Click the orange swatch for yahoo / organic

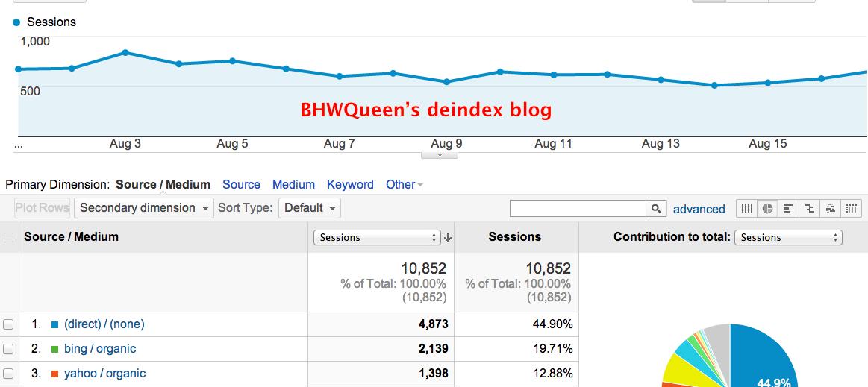(x=54, y=374)
